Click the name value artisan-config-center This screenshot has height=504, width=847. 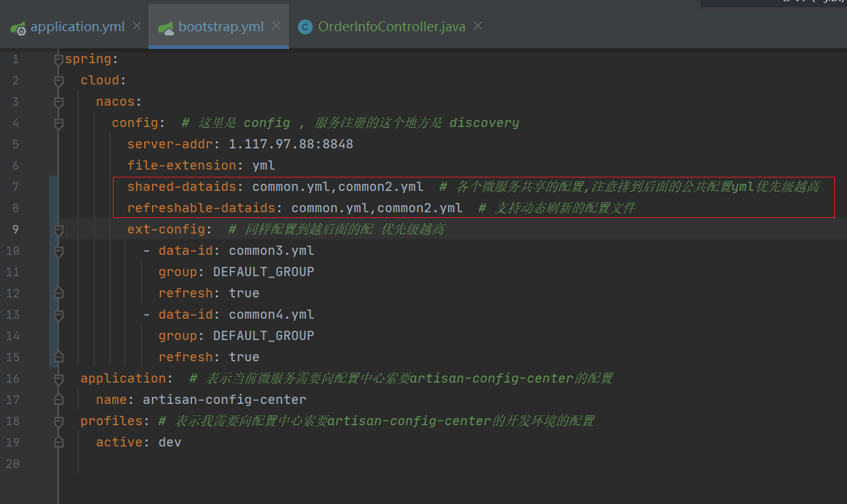pos(224,400)
